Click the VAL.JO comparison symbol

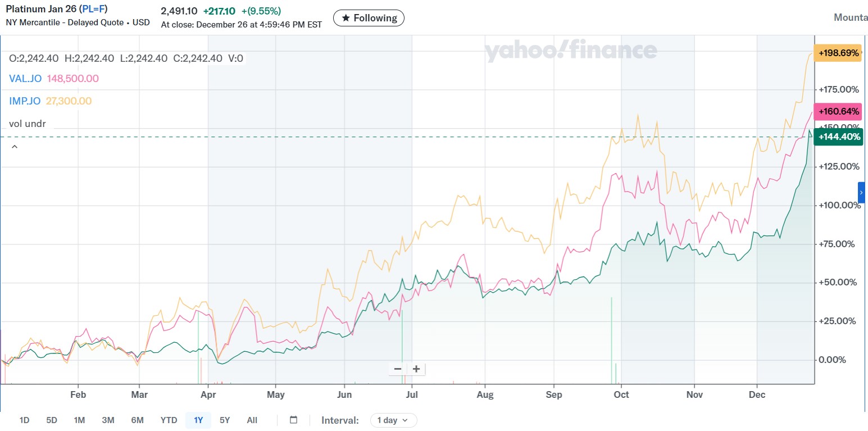25,79
